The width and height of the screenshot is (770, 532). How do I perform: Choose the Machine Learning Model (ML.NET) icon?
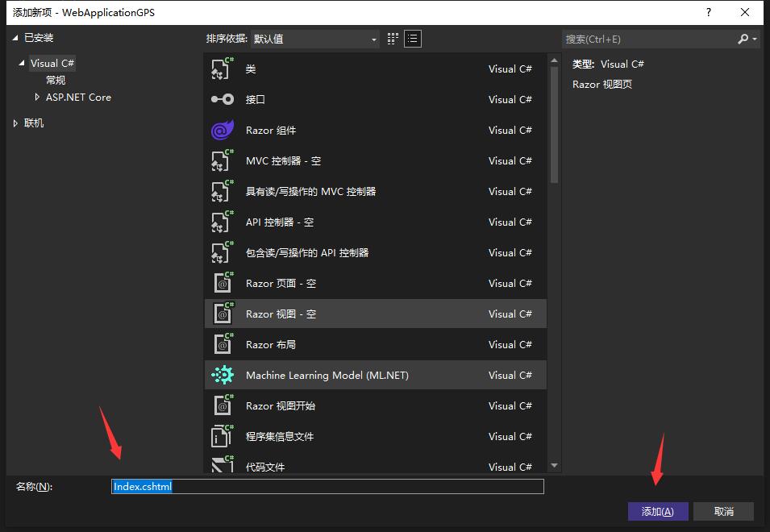point(222,375)
